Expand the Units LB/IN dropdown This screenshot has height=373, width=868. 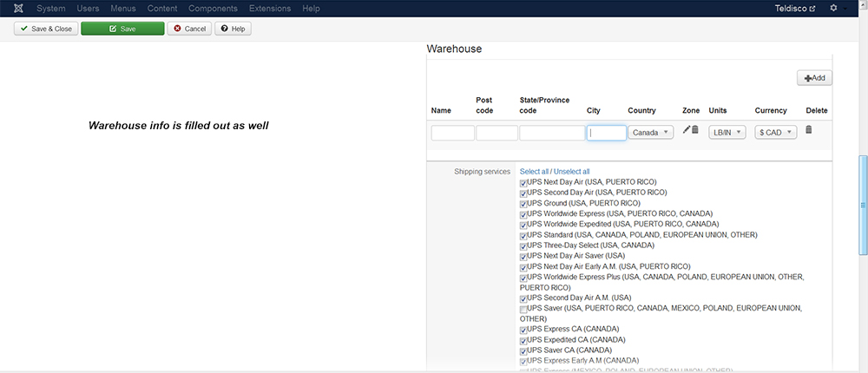(727, 133)
